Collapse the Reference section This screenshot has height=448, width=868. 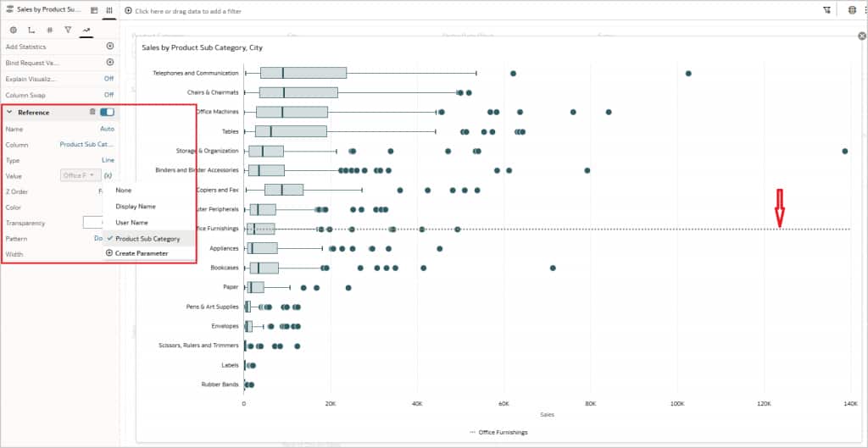[9, 113]
